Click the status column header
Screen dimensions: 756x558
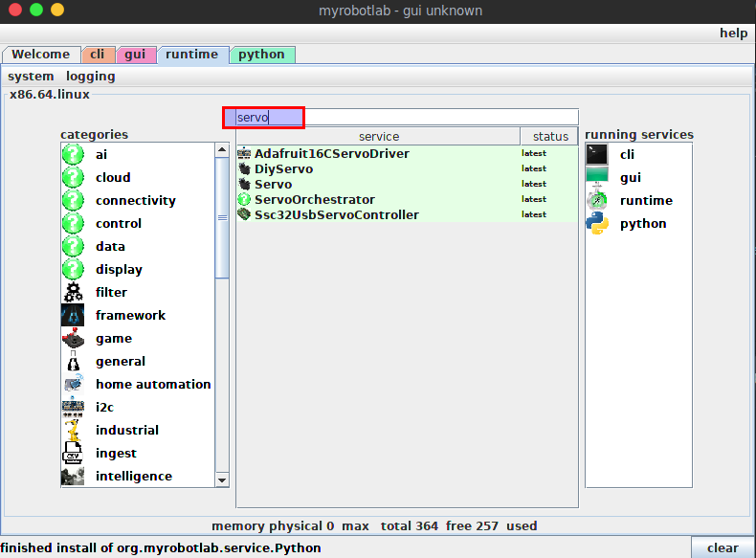point(549,137)
